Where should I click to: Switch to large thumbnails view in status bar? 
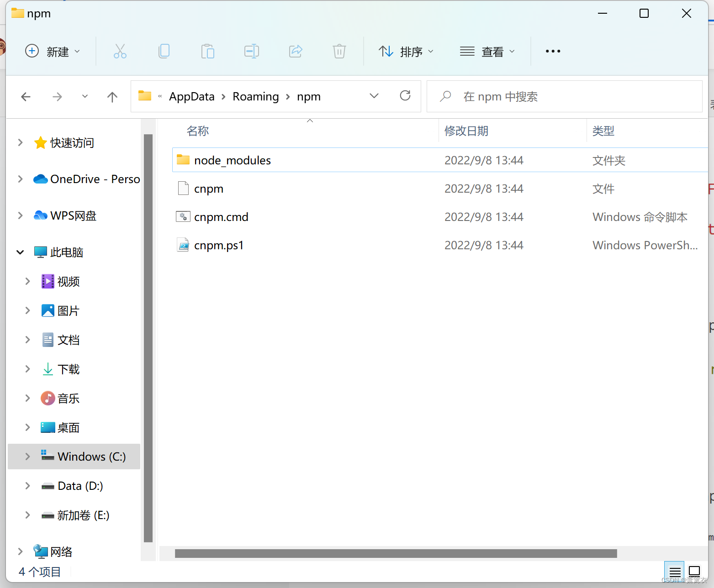[x=694, y=571]
